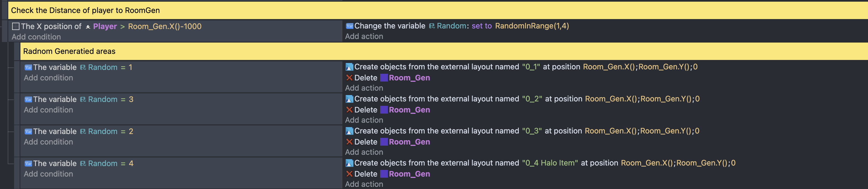The image size is (868, 189).
Task: Click the X position condition icon for Player
Action: pos(15,26)
